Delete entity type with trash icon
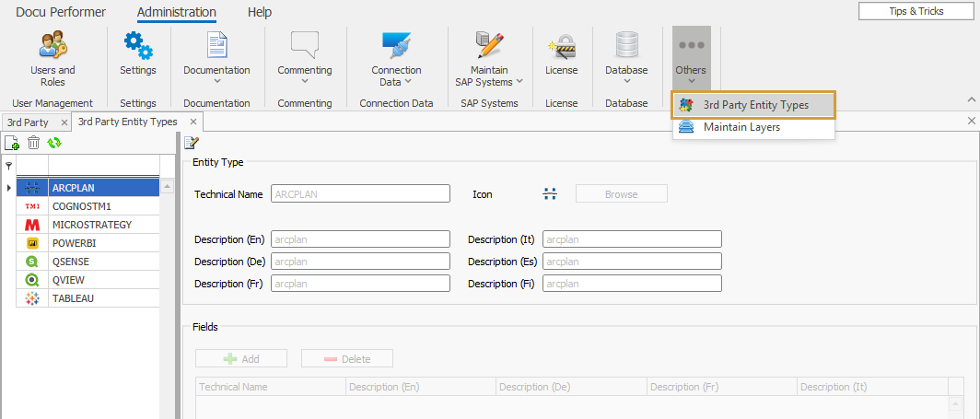This screenshot has height=419, width=980. [x=33, y=143]
